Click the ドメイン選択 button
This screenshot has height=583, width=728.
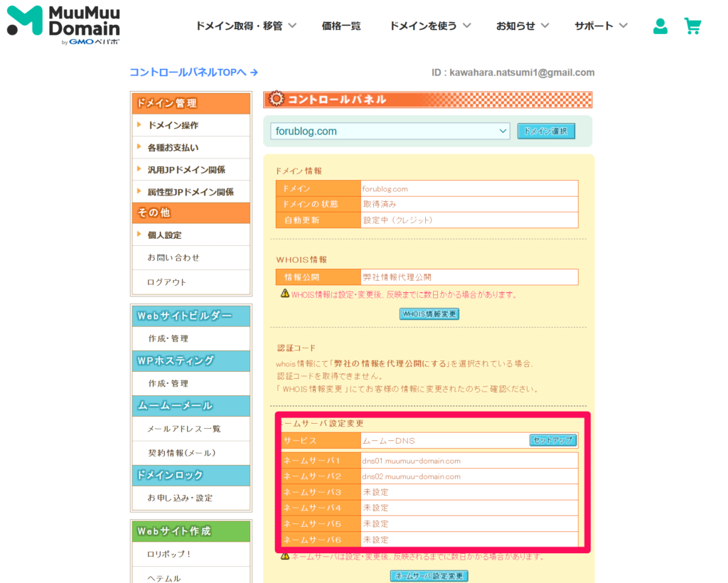coord(546,131)
